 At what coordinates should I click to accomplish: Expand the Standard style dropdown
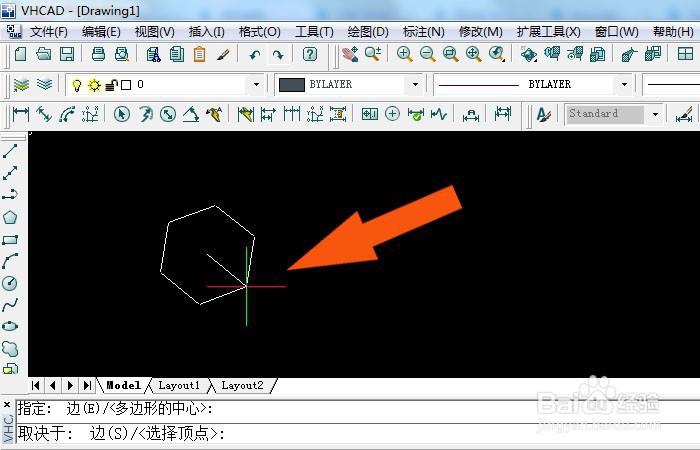[655, 114]
